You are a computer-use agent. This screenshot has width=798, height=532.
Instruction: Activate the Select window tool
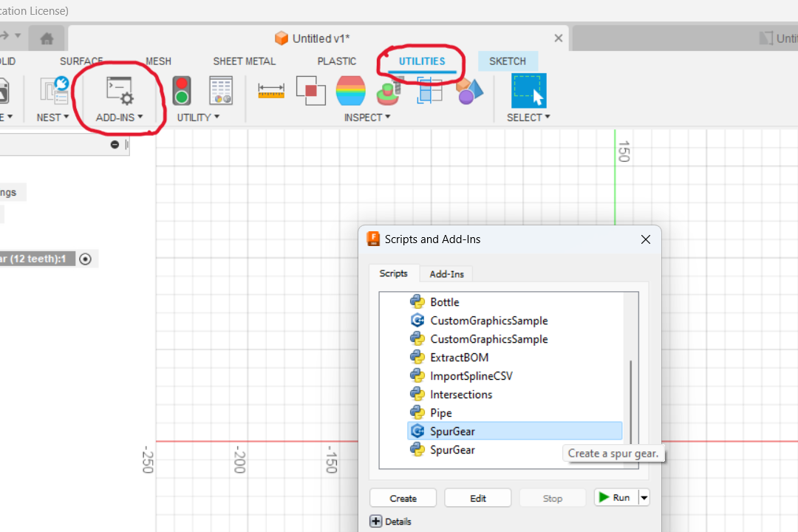click(x=529, y=91)
